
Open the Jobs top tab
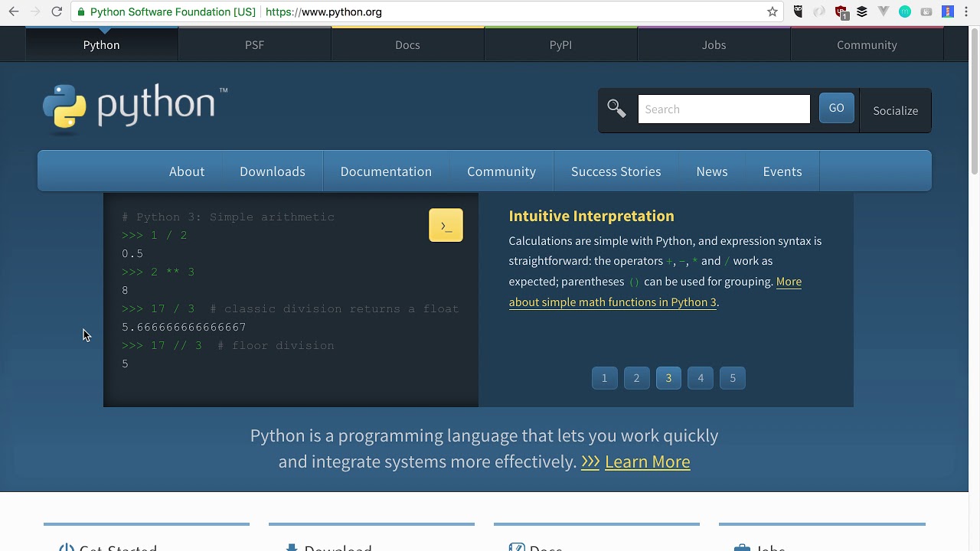coord(714,44)
